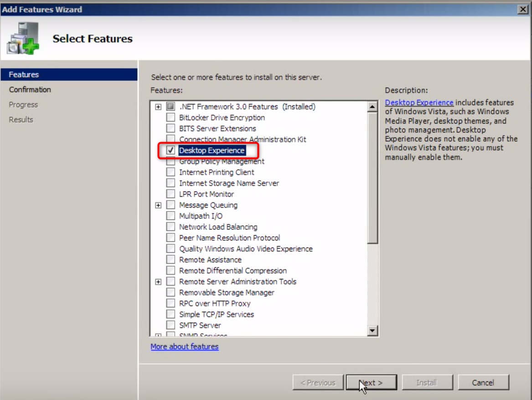
Task: Go to the Confirmation step in sidebar
Action: (x=30, y=90)
